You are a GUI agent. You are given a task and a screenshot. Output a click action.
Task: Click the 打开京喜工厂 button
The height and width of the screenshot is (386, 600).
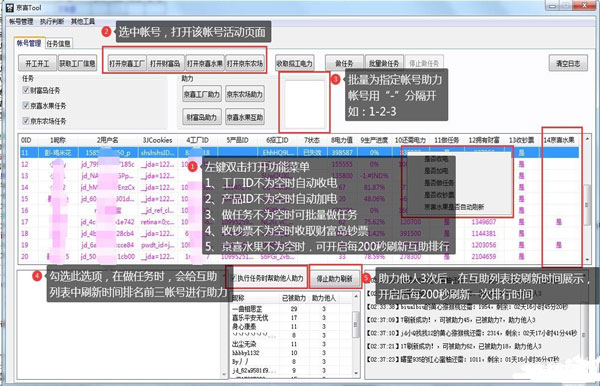[x=127, y=64]
